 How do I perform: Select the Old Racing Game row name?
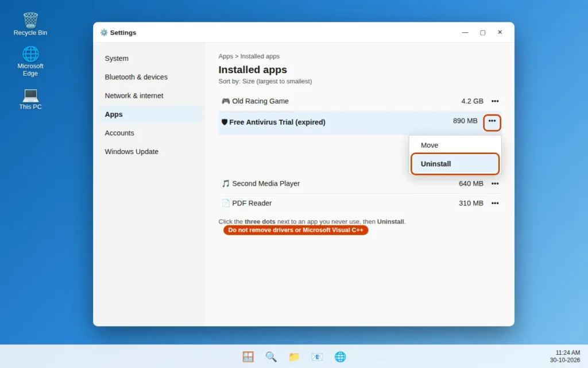260,101
